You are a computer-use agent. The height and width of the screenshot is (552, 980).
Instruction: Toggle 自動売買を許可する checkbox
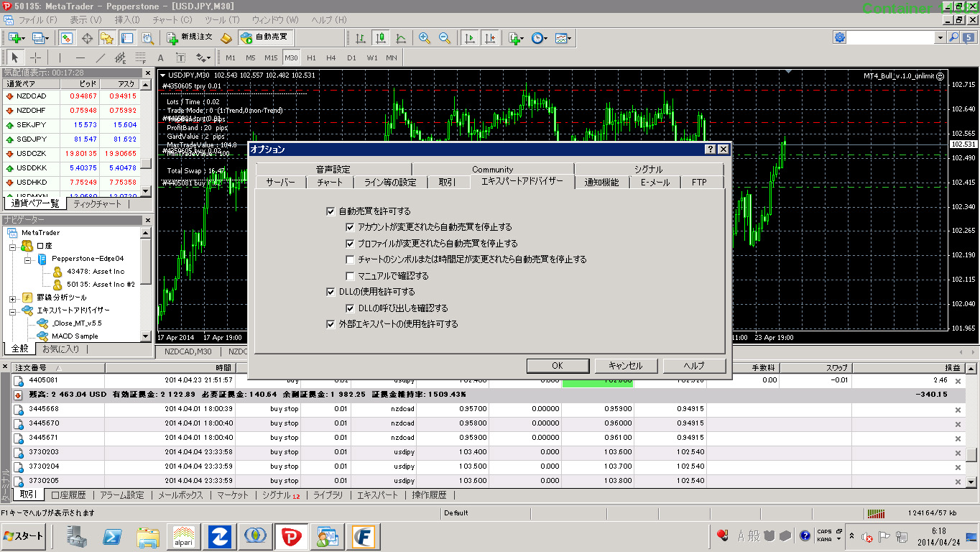pos(330,211)
